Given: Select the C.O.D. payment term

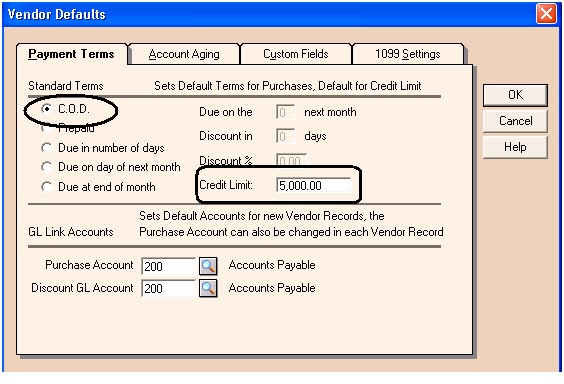Looking at the screenshot, I should tap(46, 108).
